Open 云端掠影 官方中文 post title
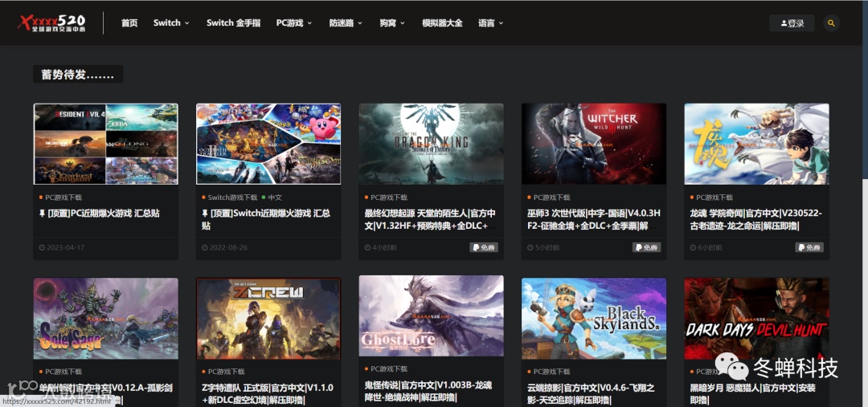This screenshot has width=868, height=407. (x=591, y=393)
